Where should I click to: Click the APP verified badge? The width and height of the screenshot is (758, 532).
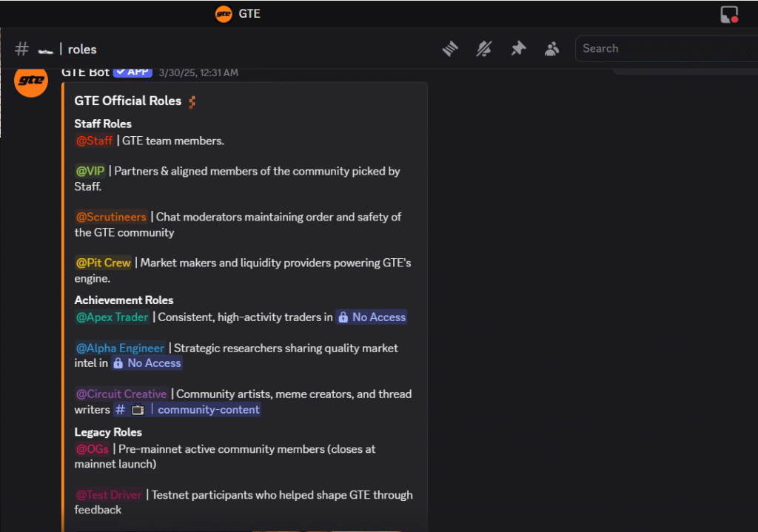coord(133,72)
